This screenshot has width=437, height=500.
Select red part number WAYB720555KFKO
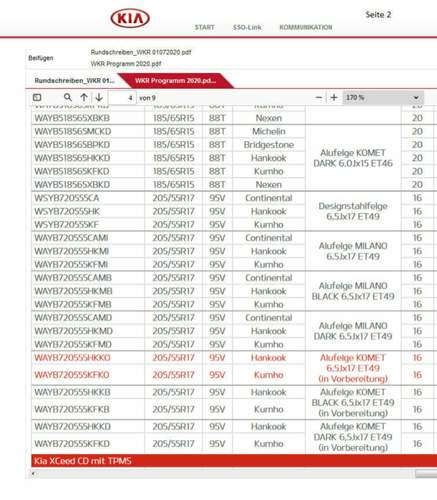72,375
